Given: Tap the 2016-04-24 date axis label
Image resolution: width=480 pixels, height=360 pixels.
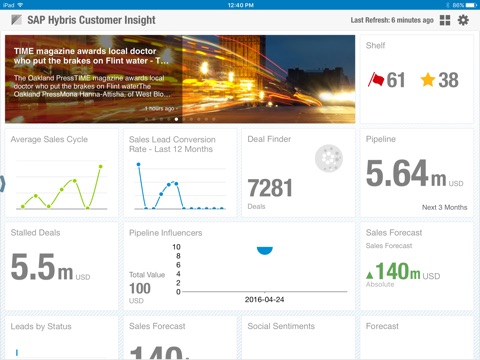Looking at the screenshot, I should tap(264, 299).
